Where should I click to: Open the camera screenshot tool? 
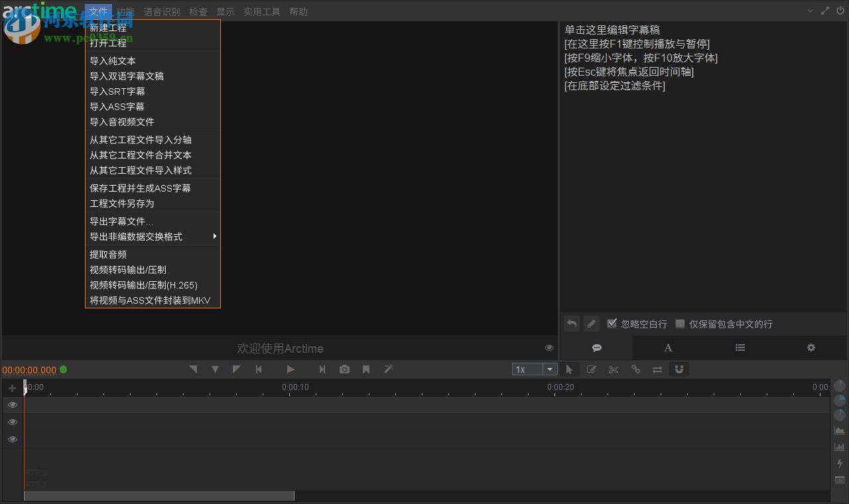(x=344, y=369)
